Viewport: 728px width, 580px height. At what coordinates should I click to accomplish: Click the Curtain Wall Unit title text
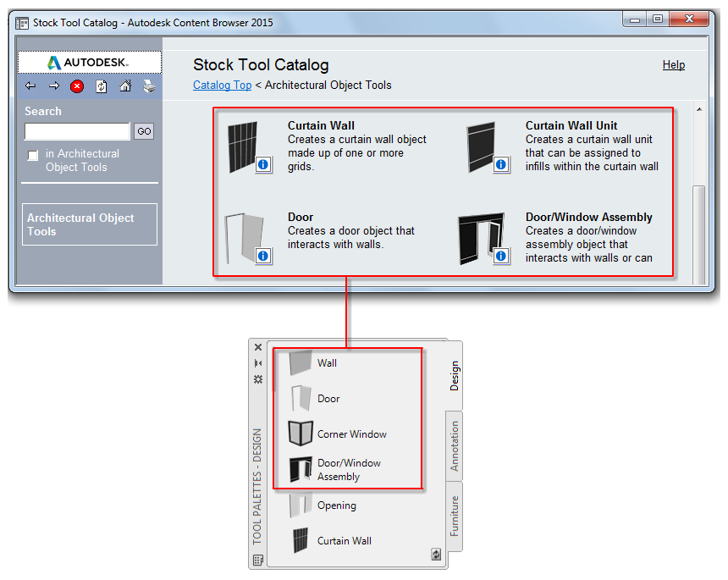point(571,125)
